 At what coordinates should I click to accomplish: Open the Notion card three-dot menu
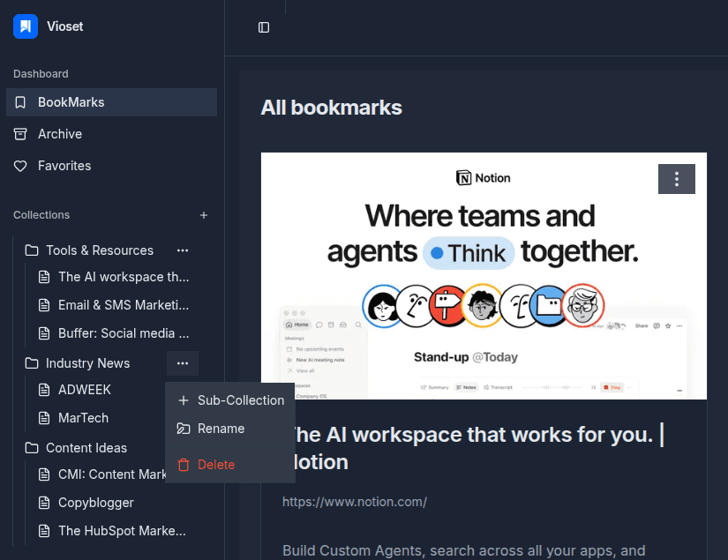point(677,179)
